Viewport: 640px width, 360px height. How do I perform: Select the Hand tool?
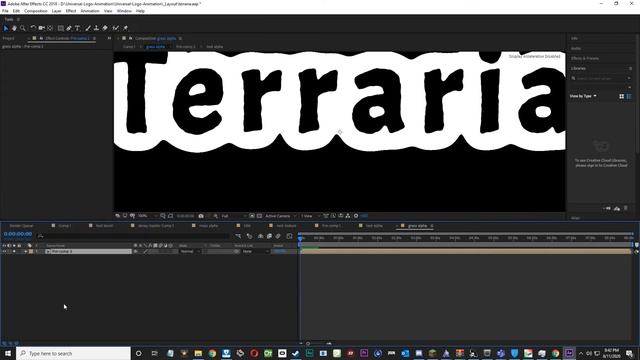coord(14,28)
